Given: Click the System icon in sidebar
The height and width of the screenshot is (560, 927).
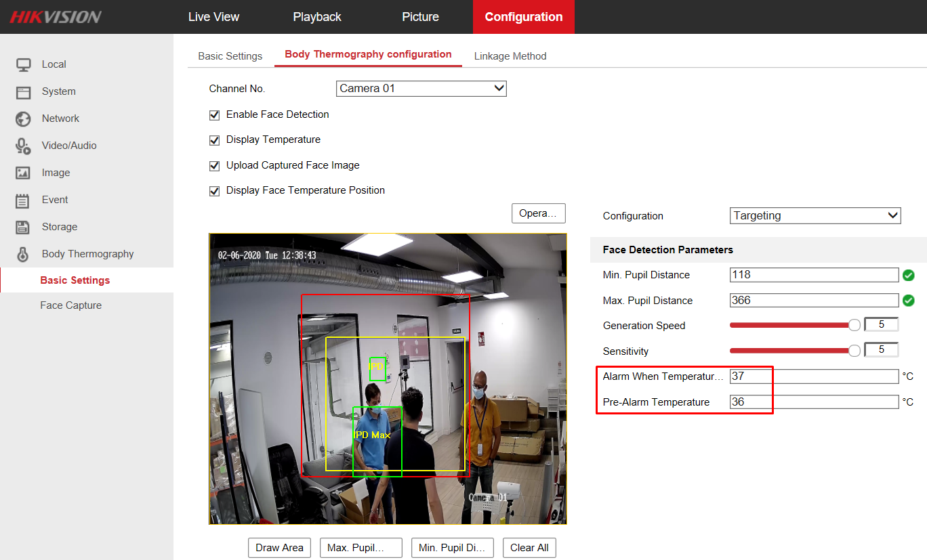Looking at the screenshot, I should 24,92.
